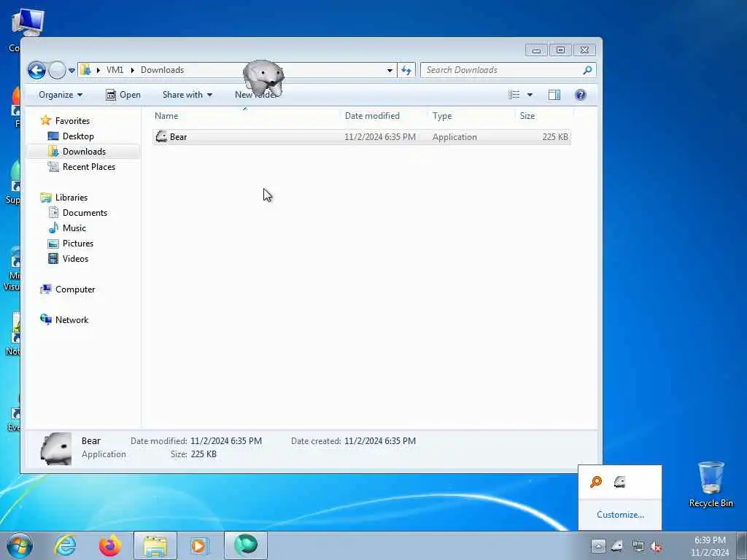Click Bear icon in system tray
This screenshot has width=747, height=560.
[x=617, y=545]
